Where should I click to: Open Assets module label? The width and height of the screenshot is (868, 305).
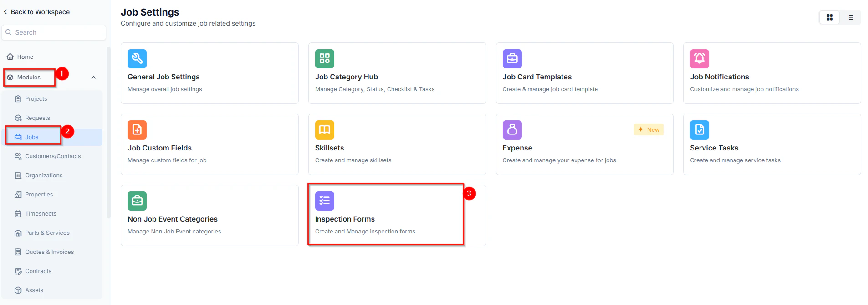pyautogui.click(x=34, y=290)
